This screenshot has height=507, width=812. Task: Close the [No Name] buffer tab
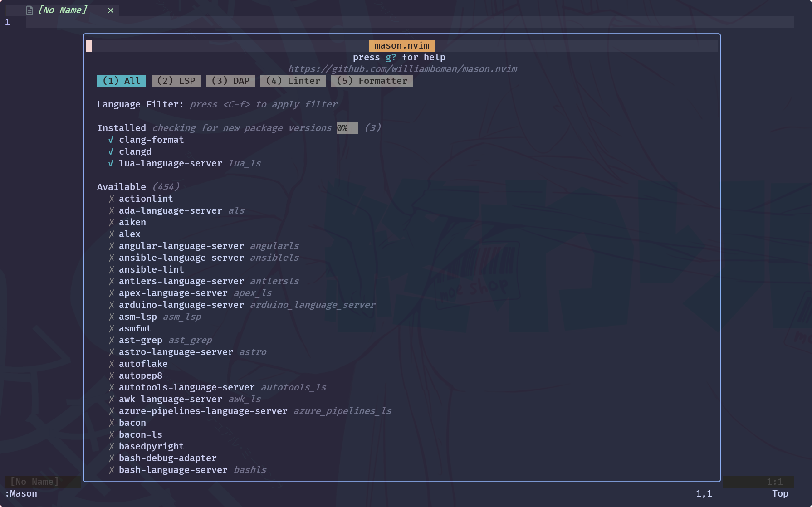tap(111, 10)
